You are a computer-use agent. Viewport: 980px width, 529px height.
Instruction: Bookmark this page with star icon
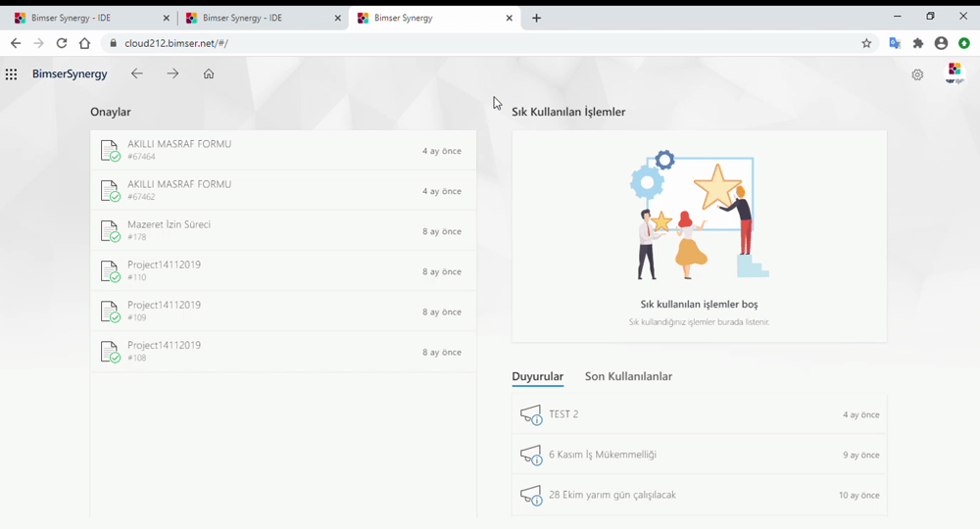866,43
